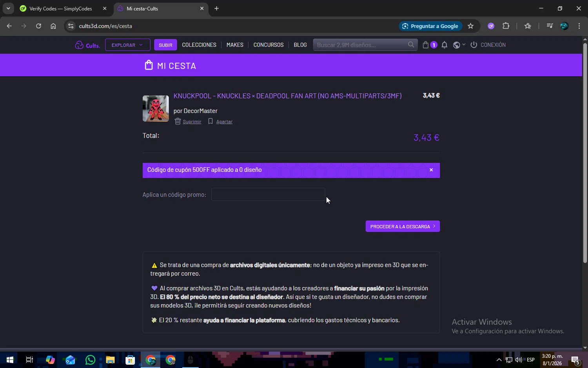Click the search magnifier icon

coord(411,45)
